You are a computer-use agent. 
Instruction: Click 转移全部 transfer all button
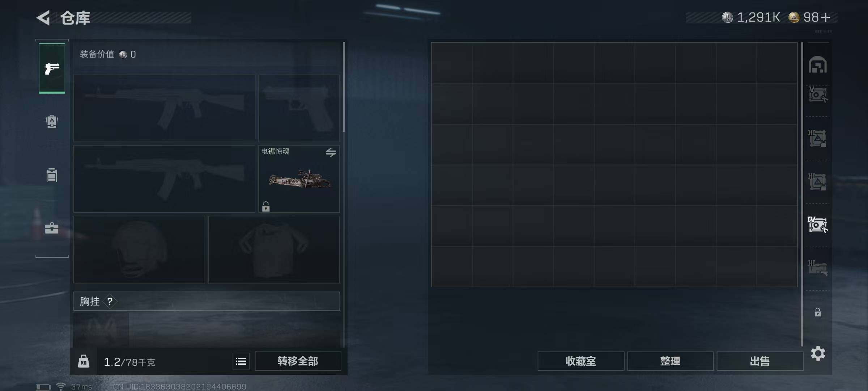[298, 361]
